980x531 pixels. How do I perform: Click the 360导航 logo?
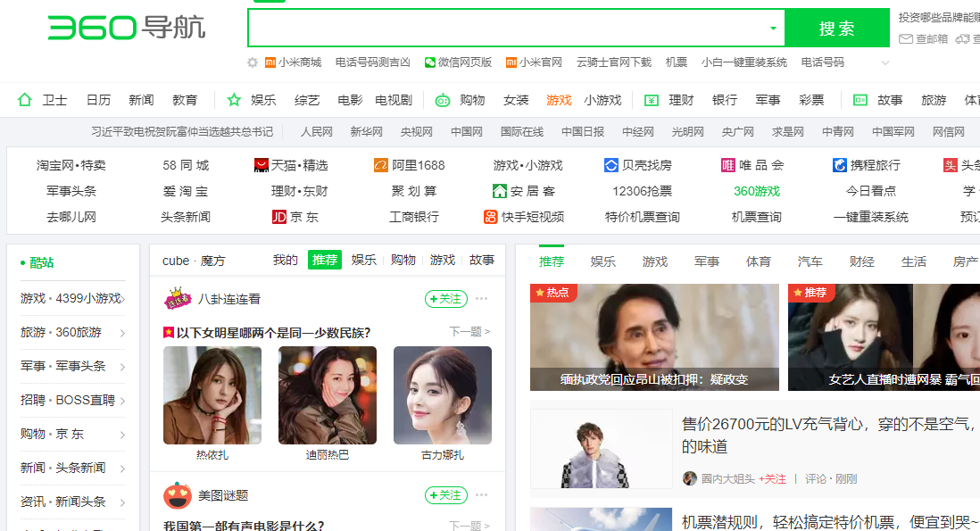(x=126, y=28)
